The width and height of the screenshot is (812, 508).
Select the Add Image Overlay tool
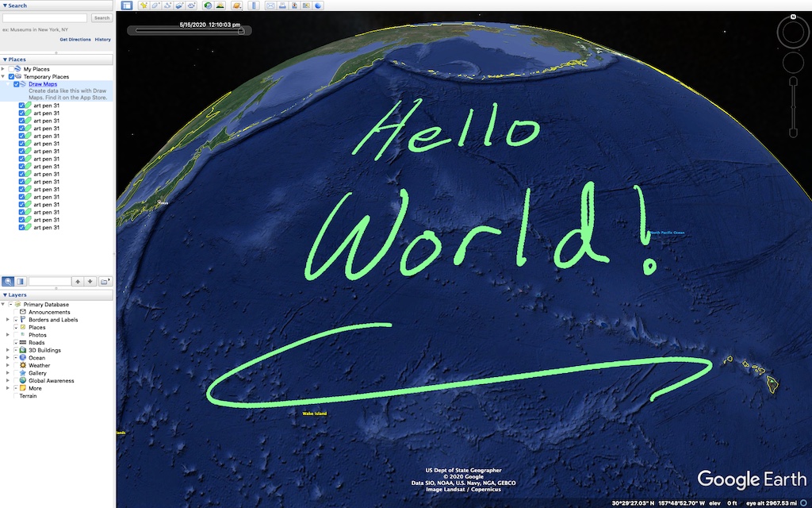[179, 6]
